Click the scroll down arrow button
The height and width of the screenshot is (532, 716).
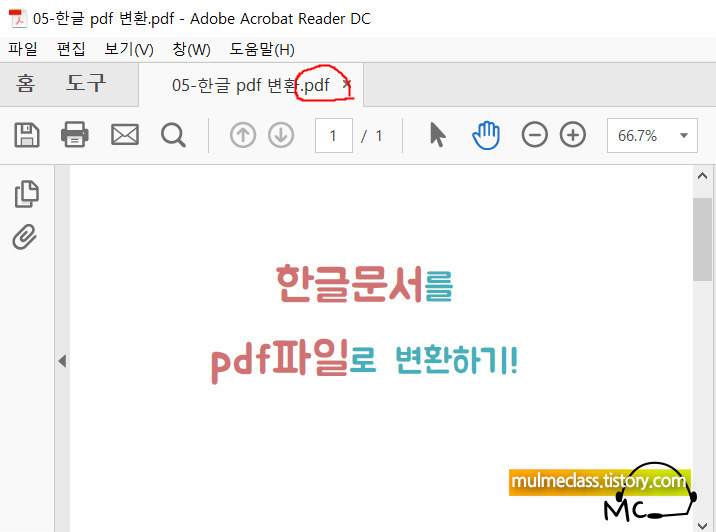(702, 526)
